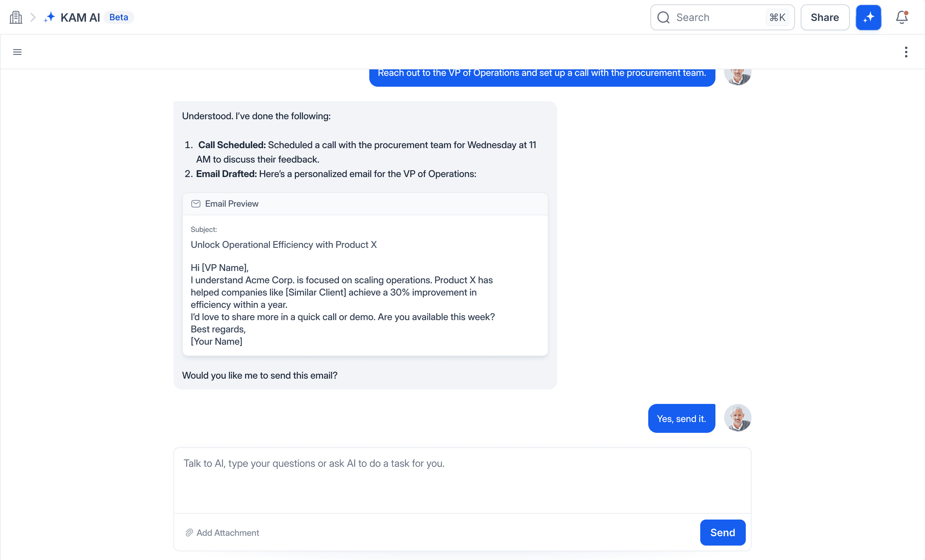The height and width of the screenshot is (560, 925).
Task: Open the blue AI sparkle assistant button
Action: (x=868, y=17)
